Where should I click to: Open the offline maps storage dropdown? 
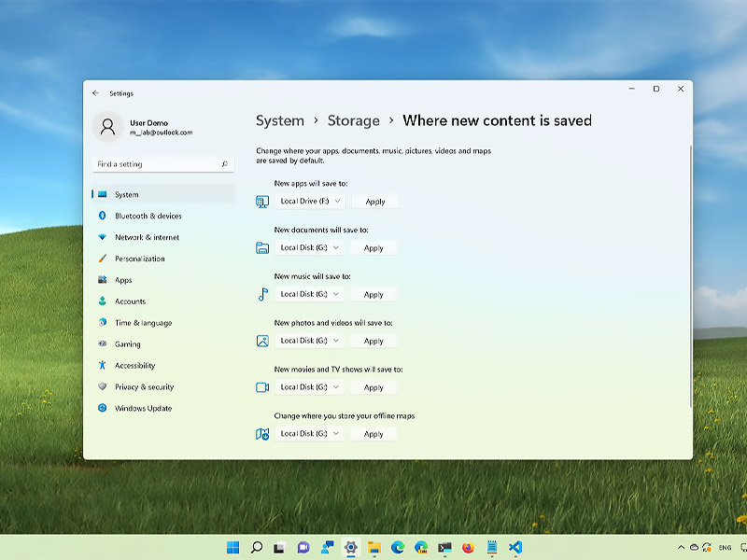coord(309,434)
